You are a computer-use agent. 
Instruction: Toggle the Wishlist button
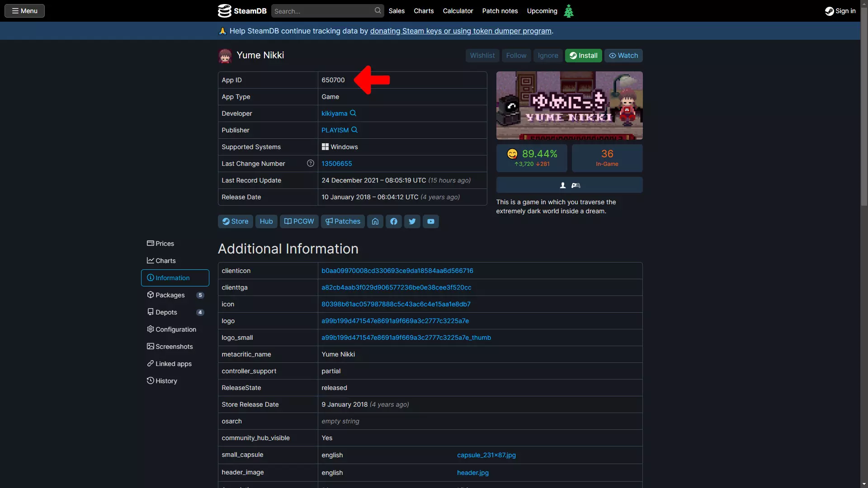(482, 56)
